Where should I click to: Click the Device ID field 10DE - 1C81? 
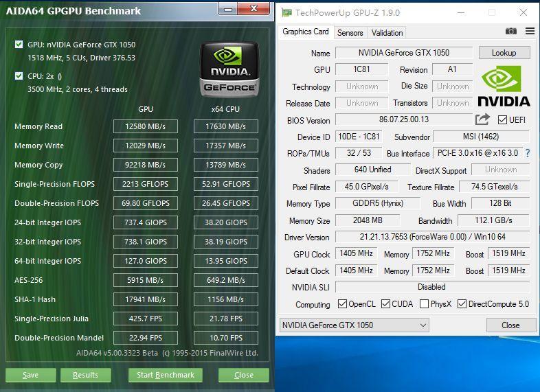tap(359, 137)
